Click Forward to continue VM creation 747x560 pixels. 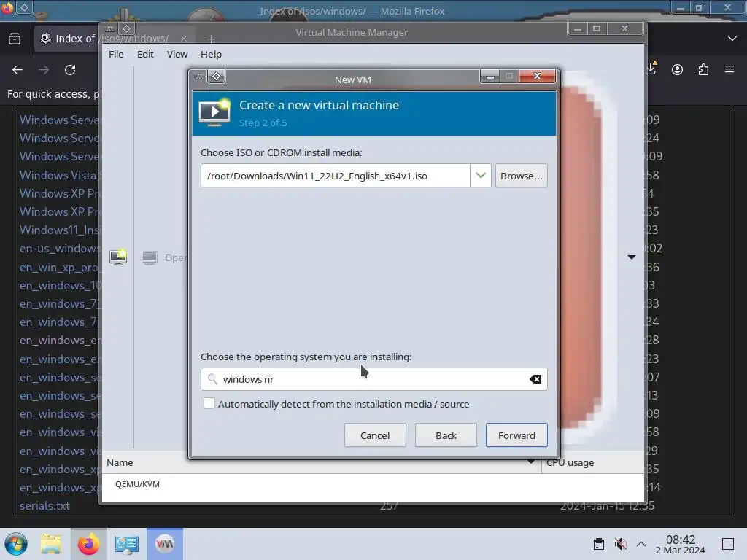tap(516, 435)
